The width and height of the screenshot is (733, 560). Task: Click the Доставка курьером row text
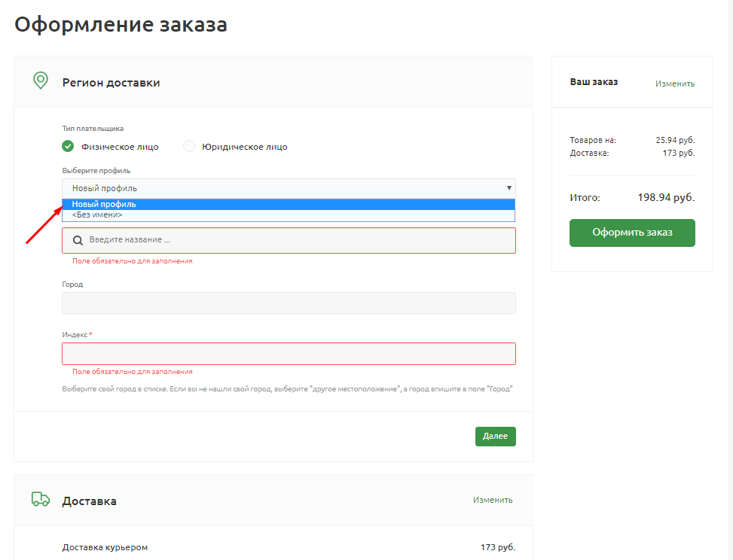(x=105, y=547)
